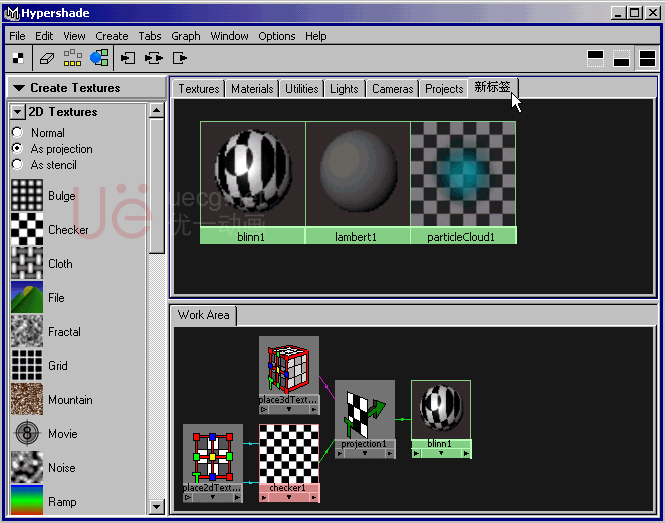Switch to the Materials tab
Viewport: 665px width, 523px height.
coord(252,89)
